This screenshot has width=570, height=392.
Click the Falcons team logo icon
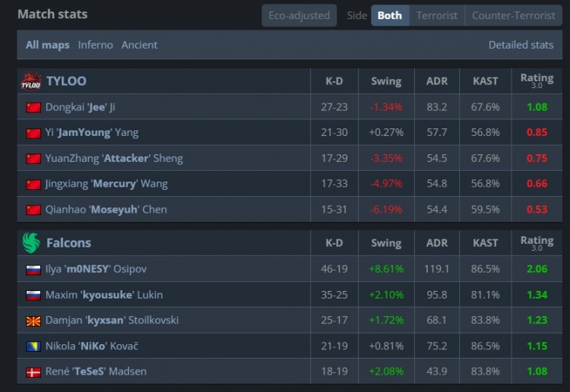pyautogui.click(x=30, y=243)
